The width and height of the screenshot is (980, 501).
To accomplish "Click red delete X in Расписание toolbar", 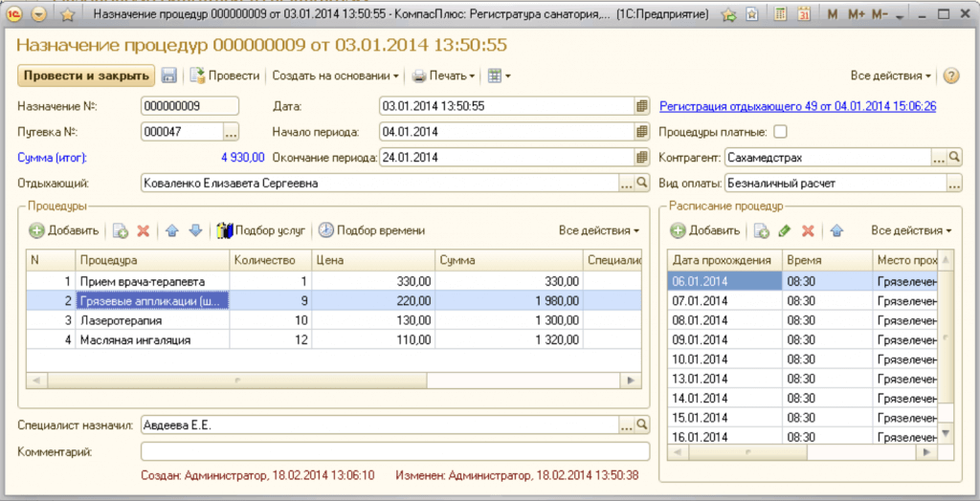I will point(808,230).
